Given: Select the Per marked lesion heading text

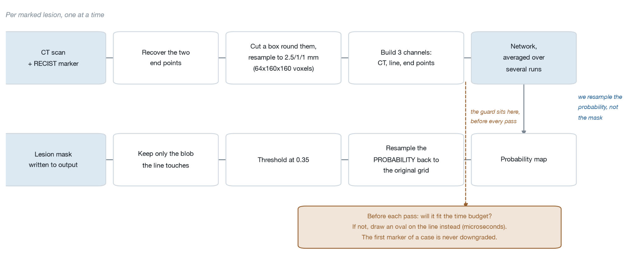Looking at the screenshot, I should pos(55,15).
